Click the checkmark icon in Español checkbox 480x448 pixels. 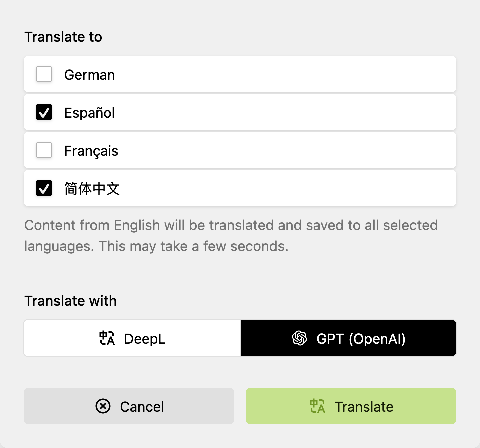pyautogui.click(x=44, y=112)
